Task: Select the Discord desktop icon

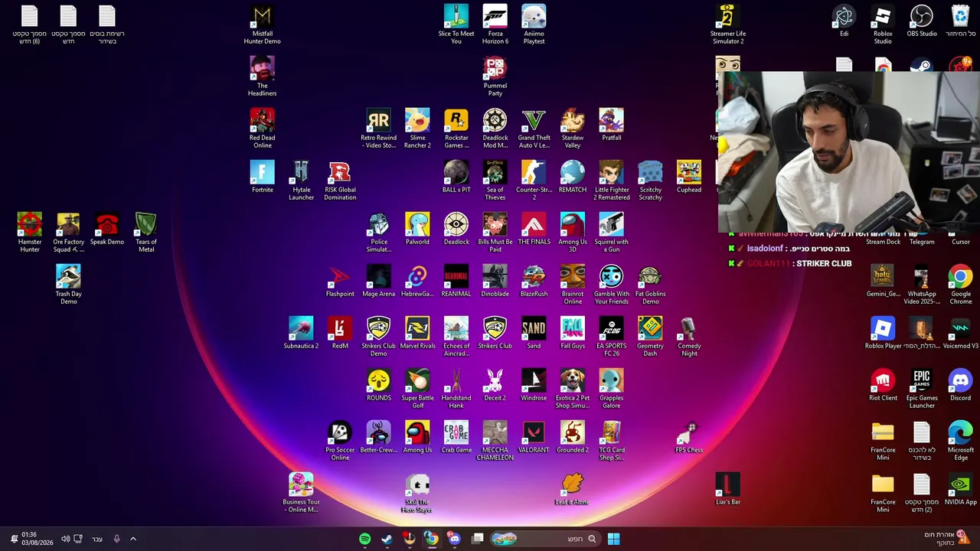Action: 960,385
